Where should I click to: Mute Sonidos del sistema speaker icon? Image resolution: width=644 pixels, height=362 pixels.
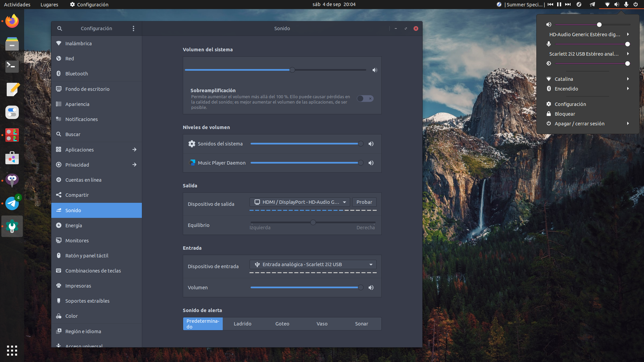click(371, 144)
